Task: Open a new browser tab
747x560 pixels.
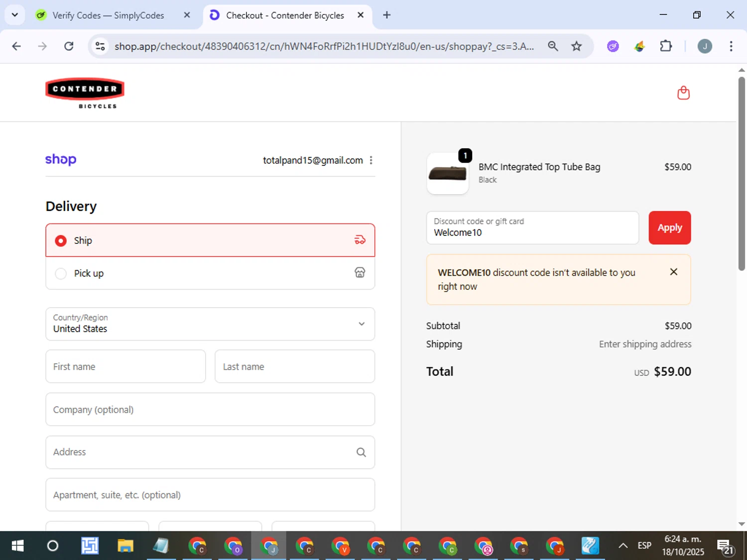Action: pyautogui.click(x=386, y=15)
